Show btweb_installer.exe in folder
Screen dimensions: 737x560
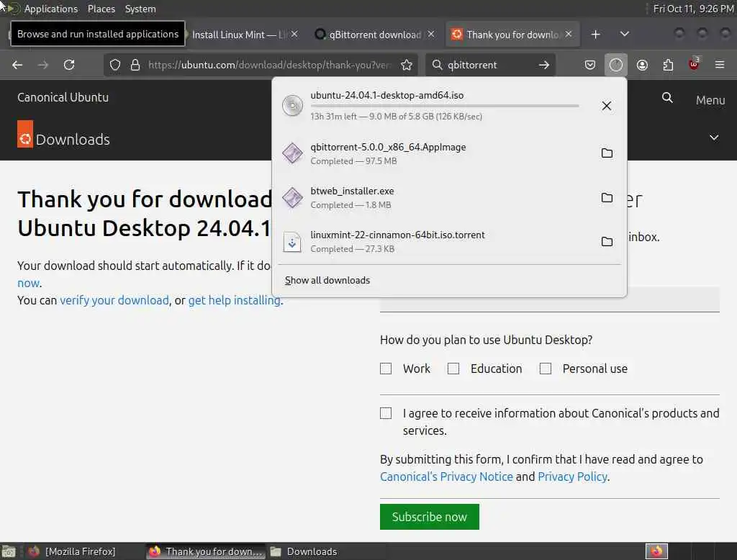[607, 197]
